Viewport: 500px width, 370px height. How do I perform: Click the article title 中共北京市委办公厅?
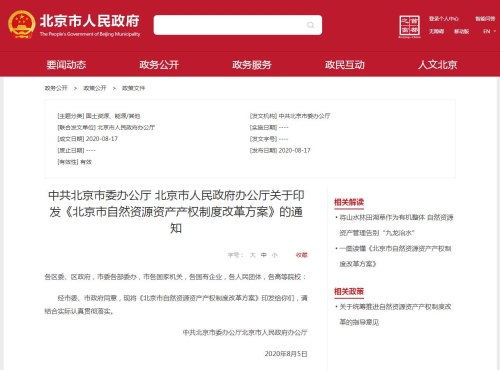point(176,212)
